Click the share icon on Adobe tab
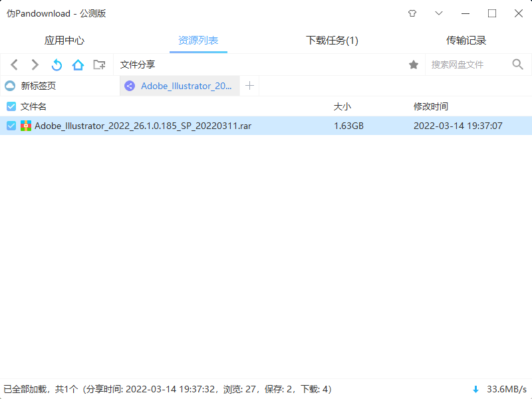The image size is (532, 399). click(x=130, y=86)
